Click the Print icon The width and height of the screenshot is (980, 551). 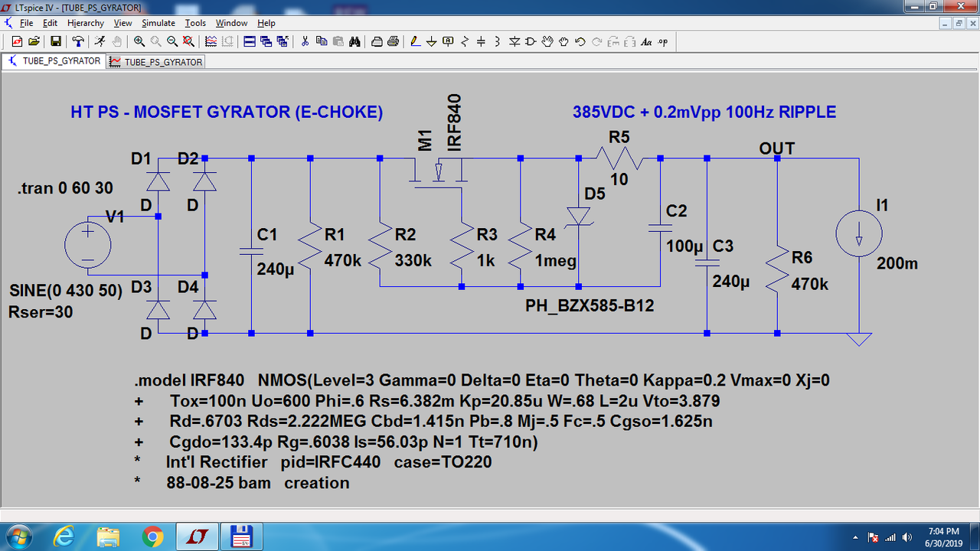pyautogui.click(x=393, y=41)
